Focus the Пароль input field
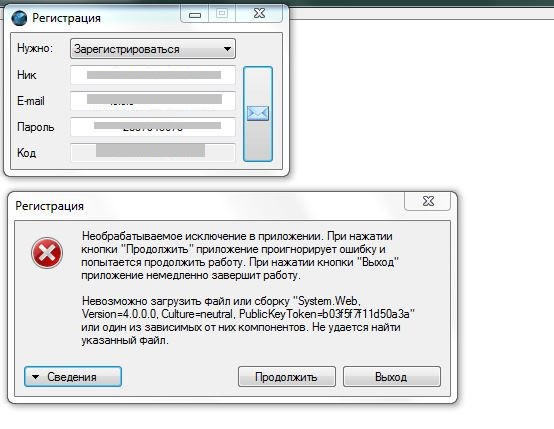The height and width of the screenshot is (429, 554). (x=153, y=127)
